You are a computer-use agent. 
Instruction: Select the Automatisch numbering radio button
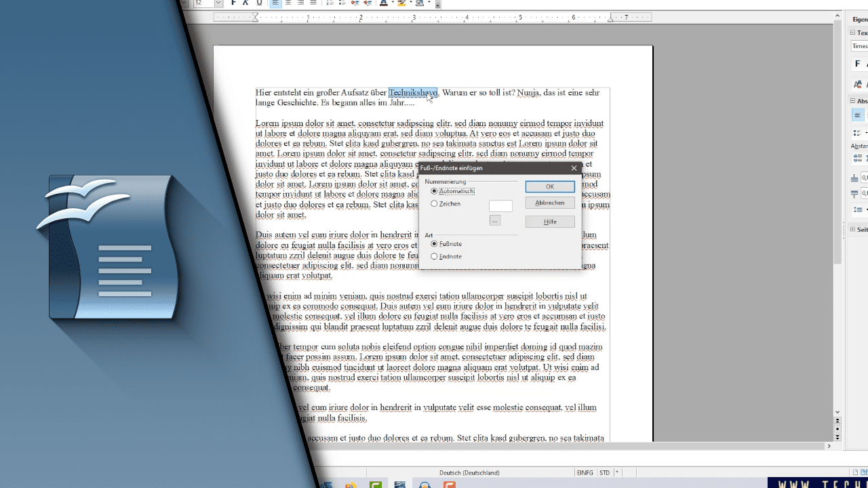tap(433, 190)
